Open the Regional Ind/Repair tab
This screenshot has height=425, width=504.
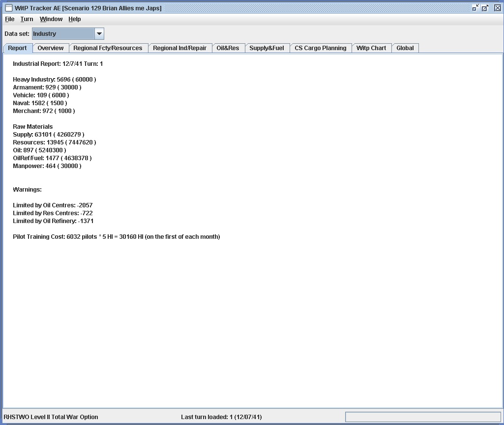[x=180, y=48]
